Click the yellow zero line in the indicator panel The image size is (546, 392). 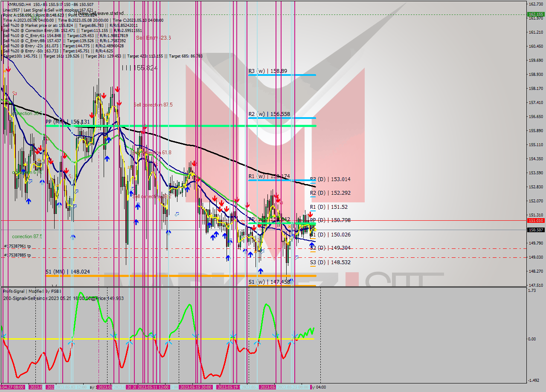(x=128, y=338)
